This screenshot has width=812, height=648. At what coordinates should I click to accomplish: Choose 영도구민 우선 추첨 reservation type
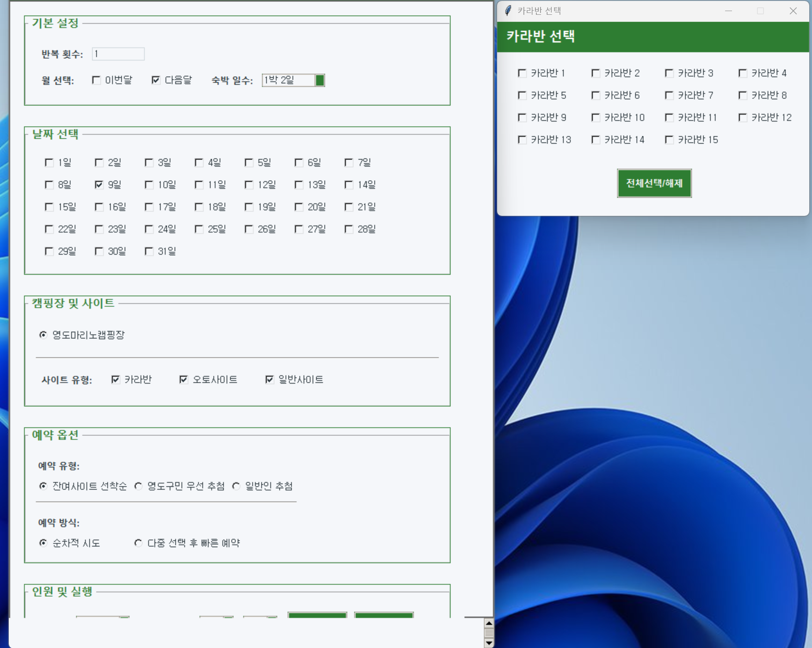pos(138,486)
